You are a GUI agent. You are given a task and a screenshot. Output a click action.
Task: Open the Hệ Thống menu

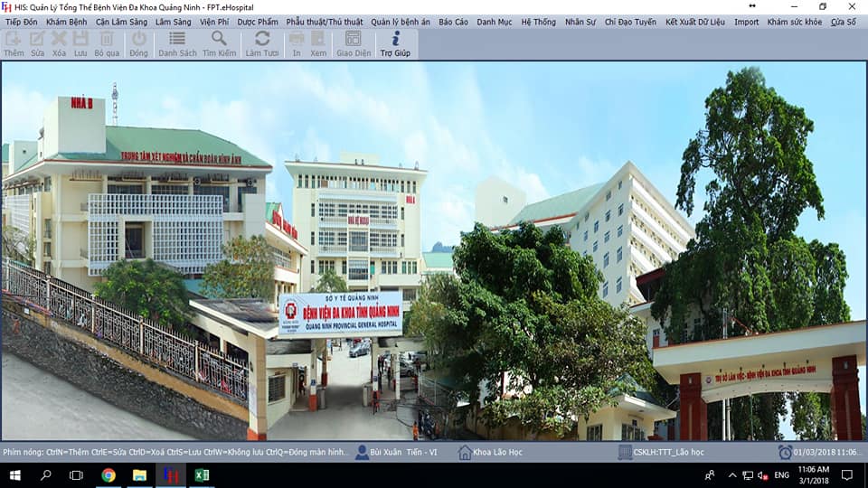[x=538, y=22]
